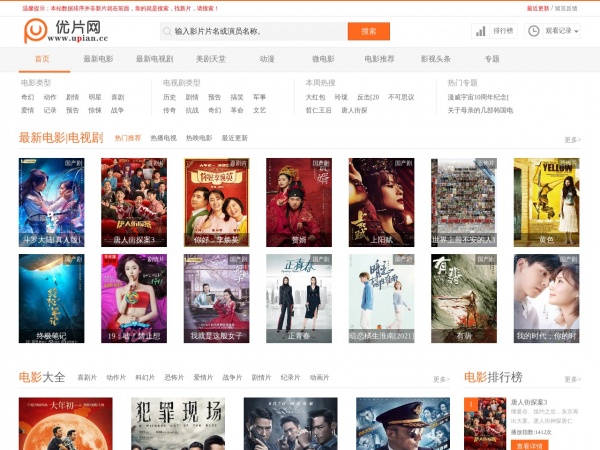Click 哲仁王后 under 本周热搜
This screenshot has height=450, width=600.
[x=318, y=110]
